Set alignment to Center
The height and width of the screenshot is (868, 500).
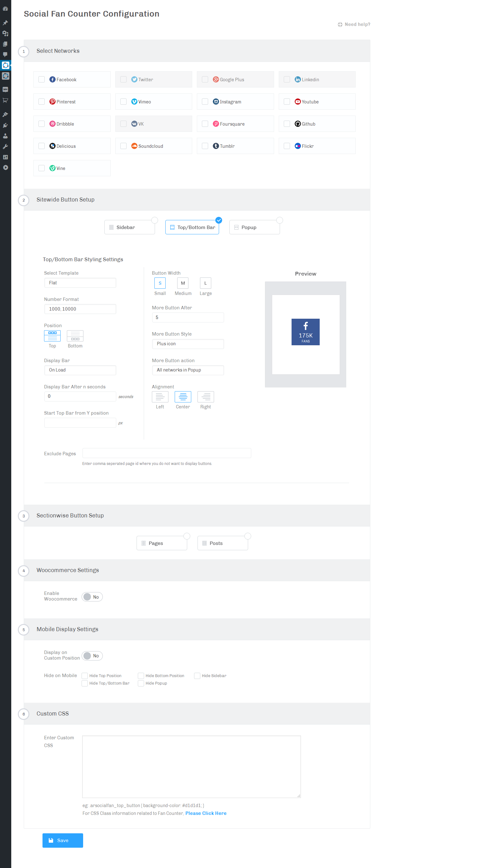click(183, 397)
